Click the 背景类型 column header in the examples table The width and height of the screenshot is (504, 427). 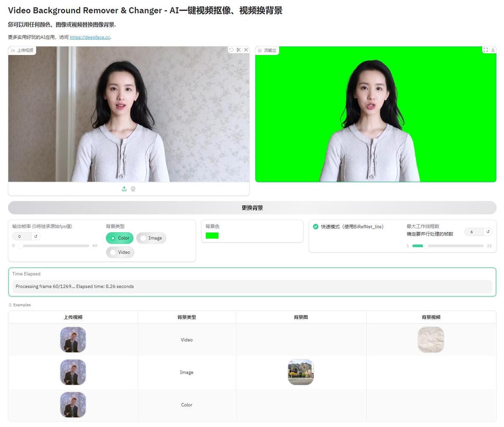coord(187,317)
